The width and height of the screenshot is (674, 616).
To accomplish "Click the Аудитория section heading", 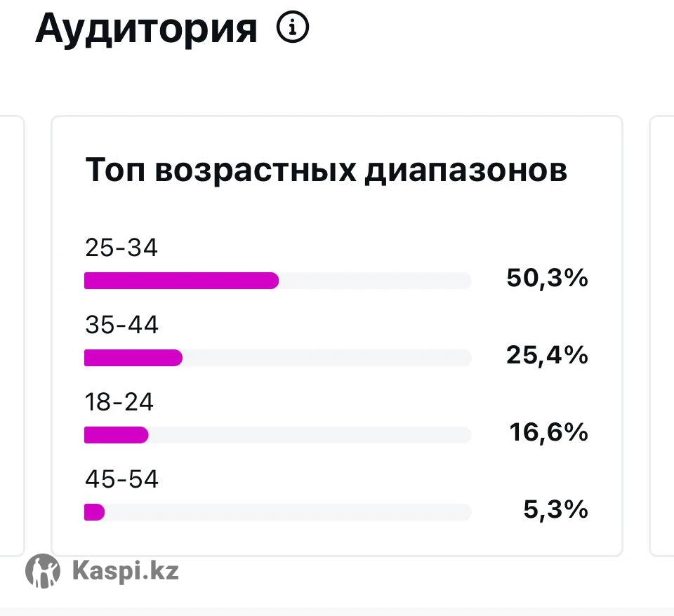I will coord(146,29).
